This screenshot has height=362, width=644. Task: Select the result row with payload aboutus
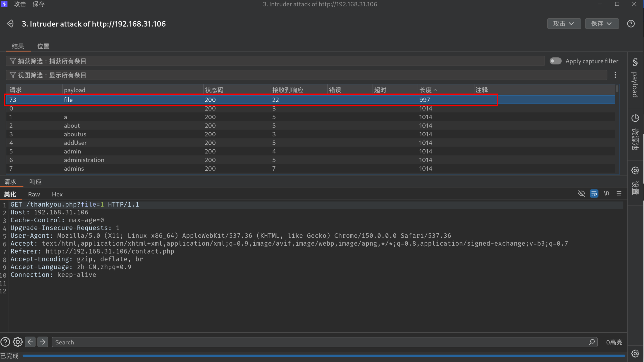click(311, 134)
